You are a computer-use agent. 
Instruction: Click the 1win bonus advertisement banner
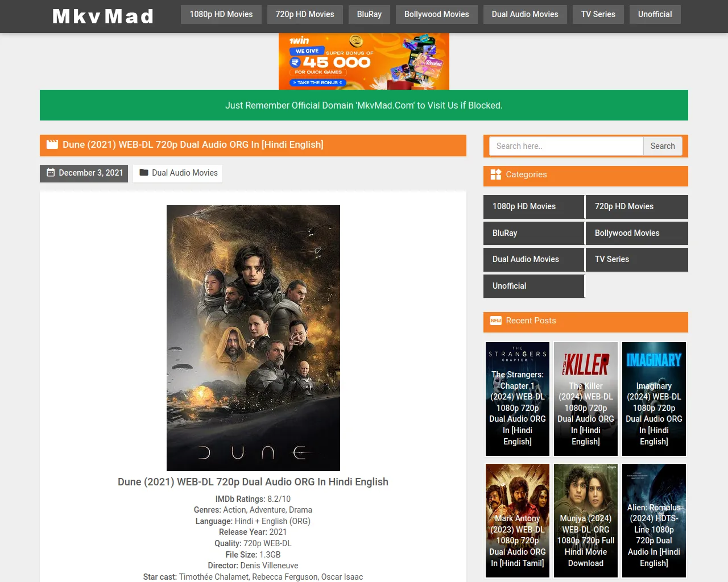(364, 61)
